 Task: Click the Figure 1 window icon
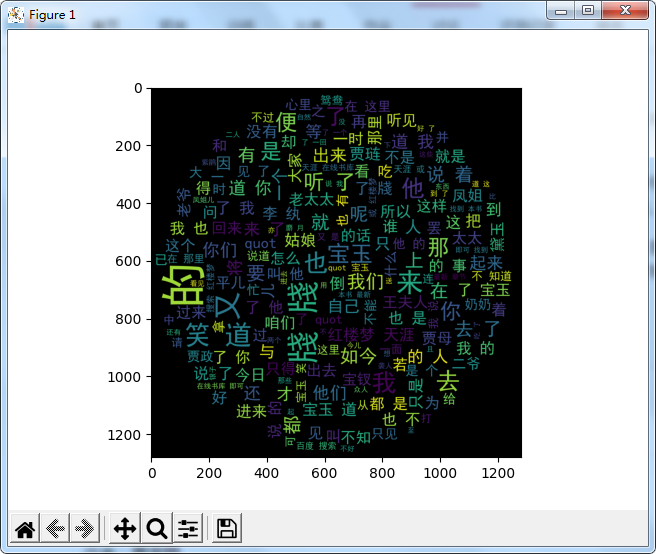(16, 15)
